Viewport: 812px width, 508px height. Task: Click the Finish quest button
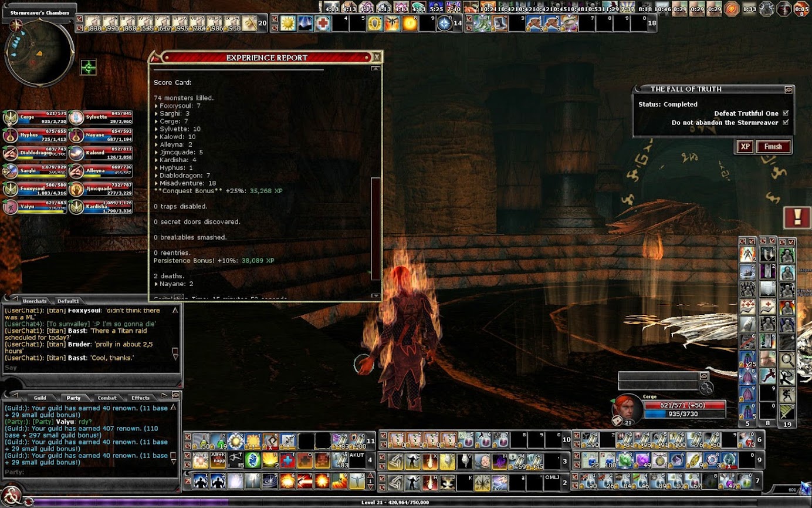click(x=773, y=147)
